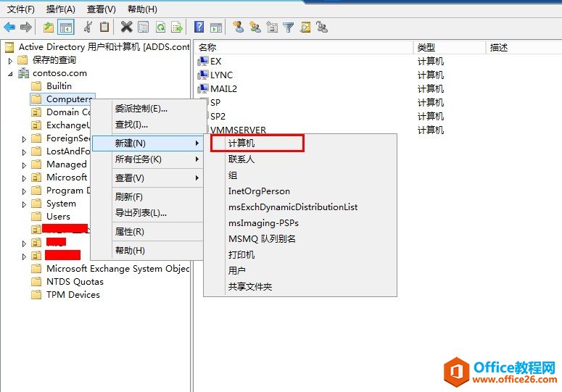Select msExchDynamicDistributionList in the submenu

tap(300, 207)
